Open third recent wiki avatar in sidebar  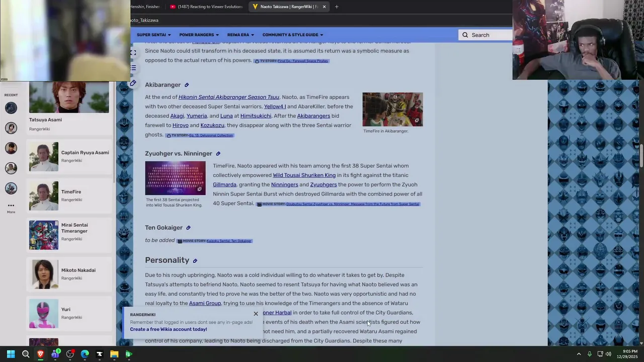11,148
